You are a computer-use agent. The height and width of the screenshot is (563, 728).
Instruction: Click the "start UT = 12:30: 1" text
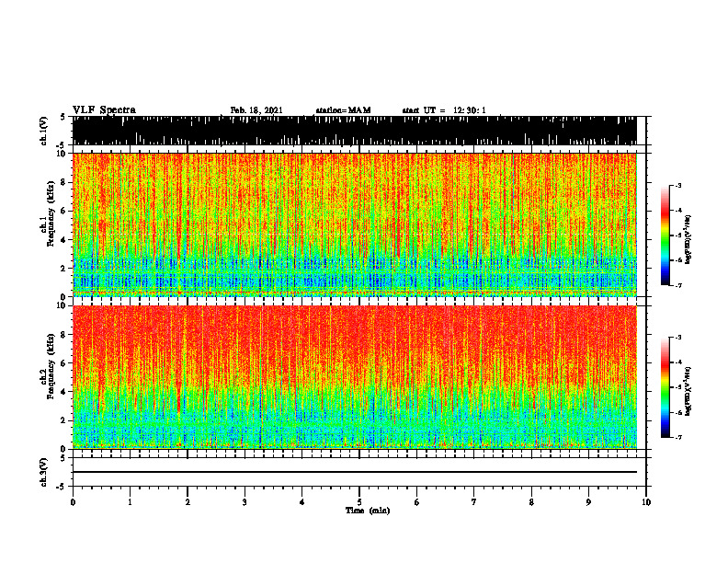point(444,110)
